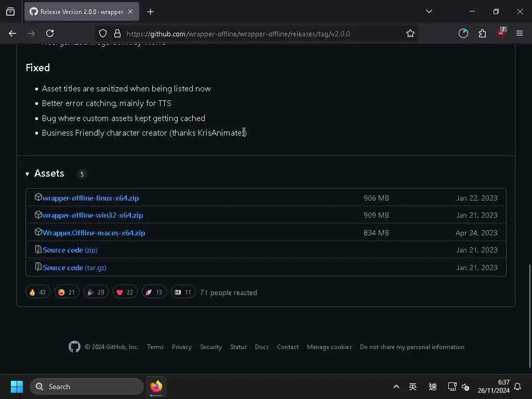Toggle thumbs up reaction with 43
The width and height of the screenshot is (532, 399).
(37, 292)
